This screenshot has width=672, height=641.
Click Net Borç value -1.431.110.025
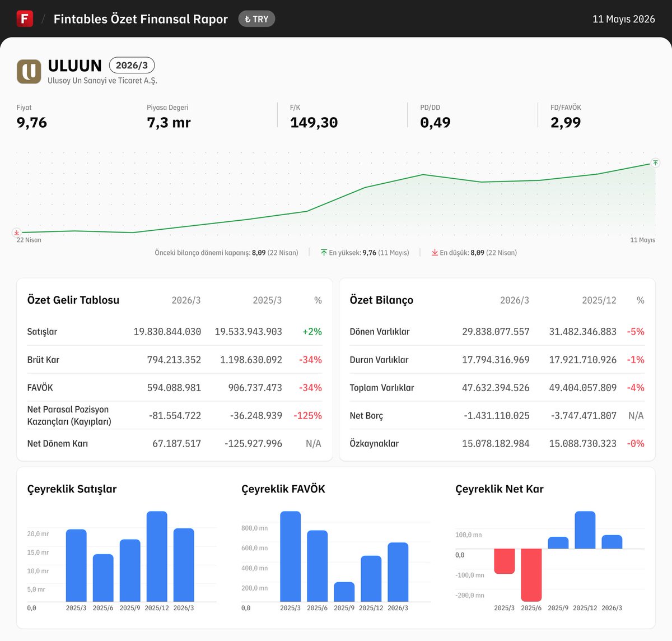pos(497,416)
